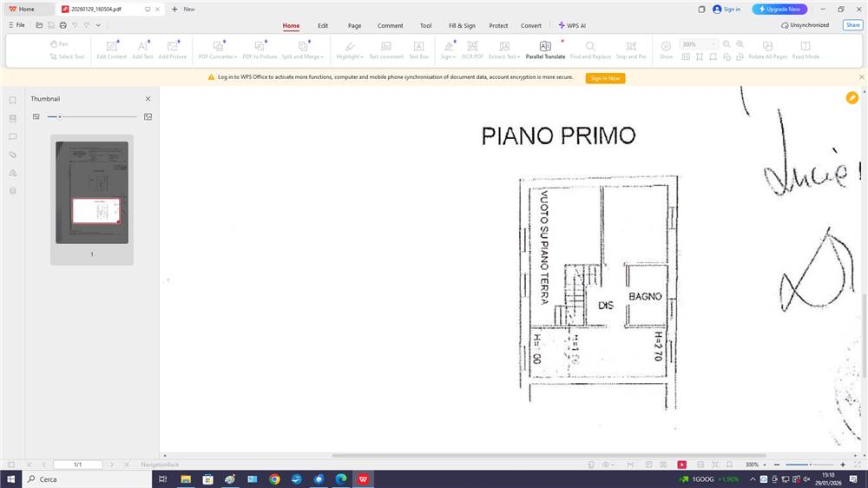Open the bookmark panel in sidebar
The height and width of the screenshot is (488, 868).
[12, 101]
